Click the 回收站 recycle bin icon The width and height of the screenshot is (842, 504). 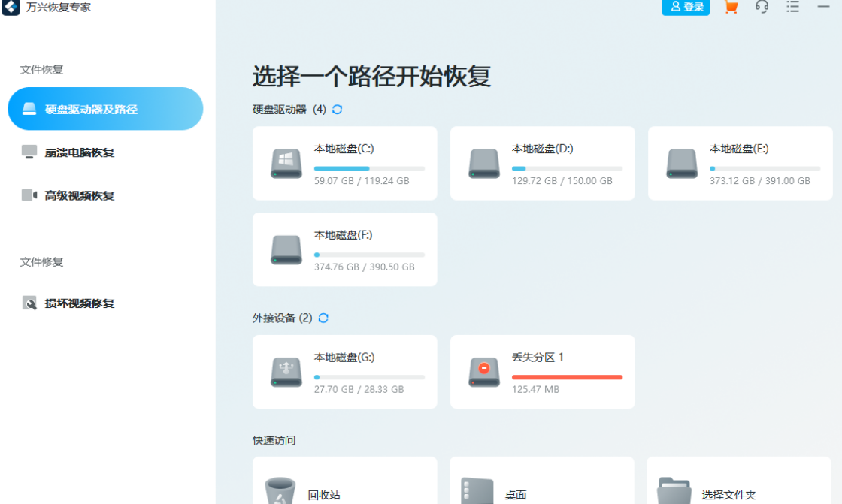coord(280,491)
